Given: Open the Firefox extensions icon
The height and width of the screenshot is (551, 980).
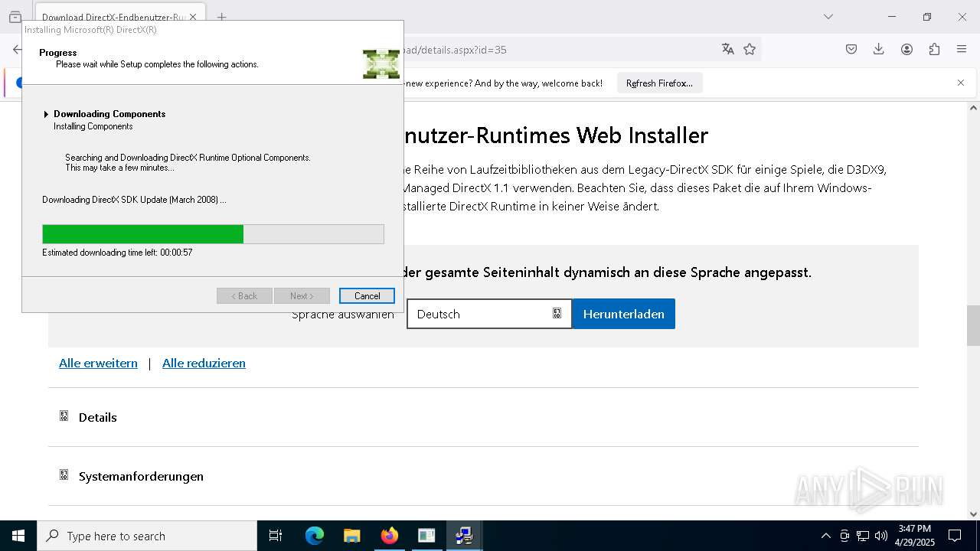Looking at the screenshot, I should 934,49.
